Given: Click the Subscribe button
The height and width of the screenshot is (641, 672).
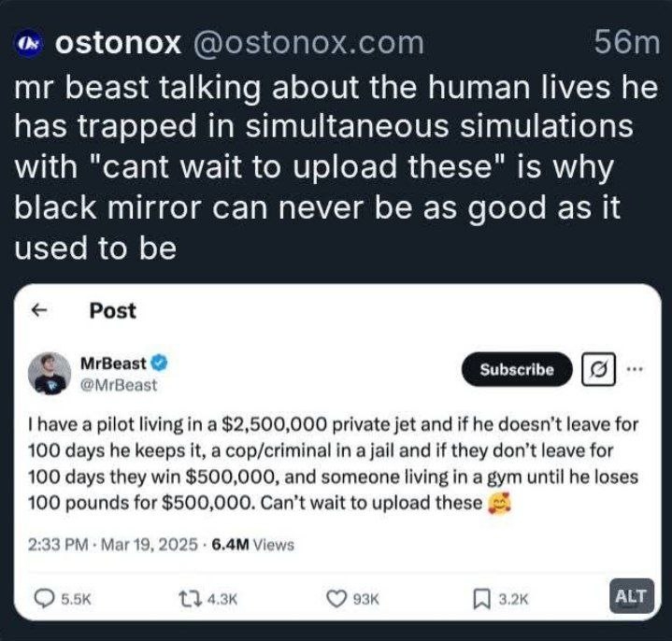Looking at the screenshot, I should (x=517, y=369).
